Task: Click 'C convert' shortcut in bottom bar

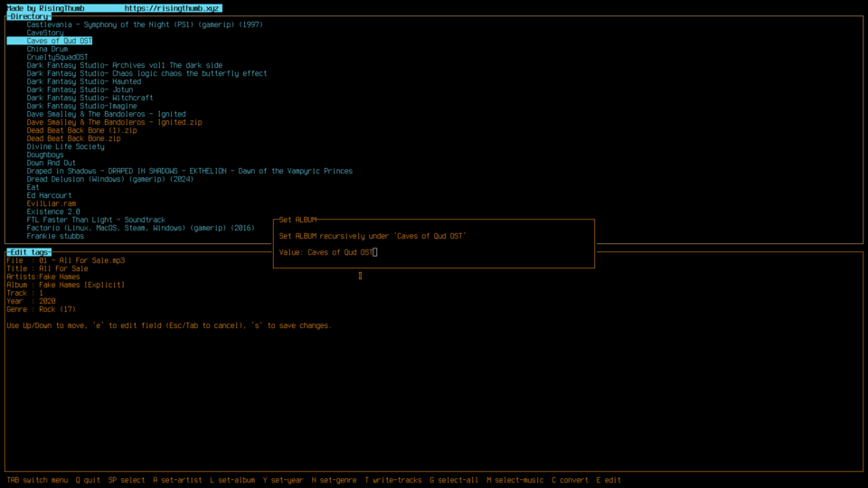Action: [570, 480]
